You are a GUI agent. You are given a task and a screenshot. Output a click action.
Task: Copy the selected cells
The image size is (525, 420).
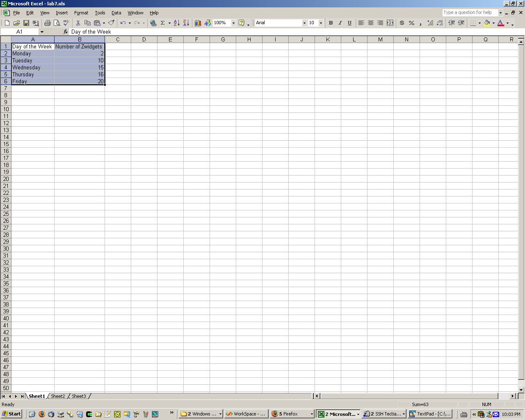87,23
